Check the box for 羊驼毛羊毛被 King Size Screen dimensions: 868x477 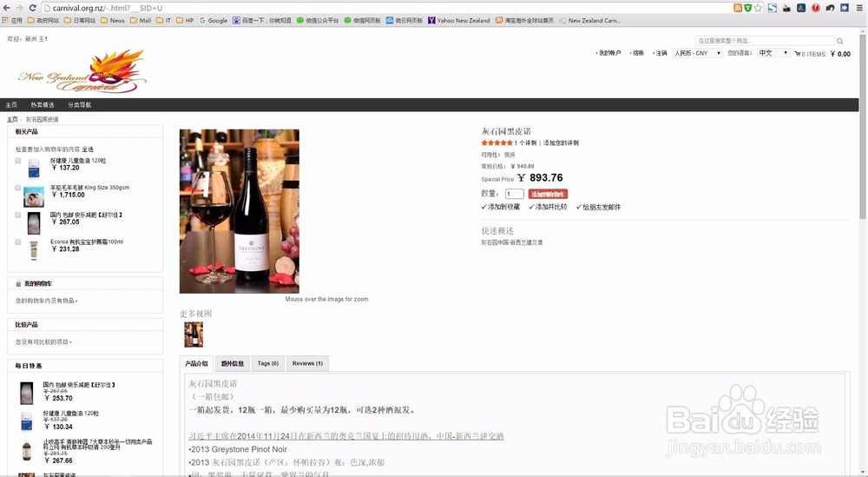click(17, 188)
